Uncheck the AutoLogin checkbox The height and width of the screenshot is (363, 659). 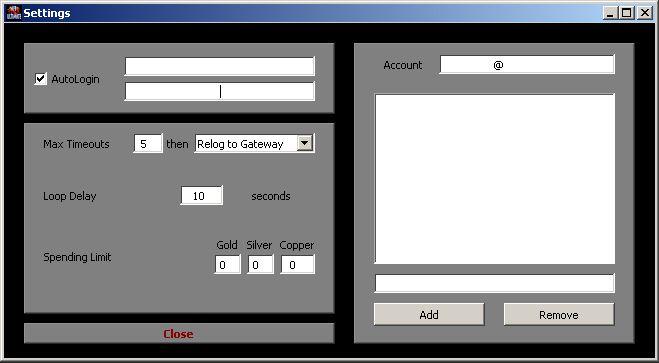[40, 79]
